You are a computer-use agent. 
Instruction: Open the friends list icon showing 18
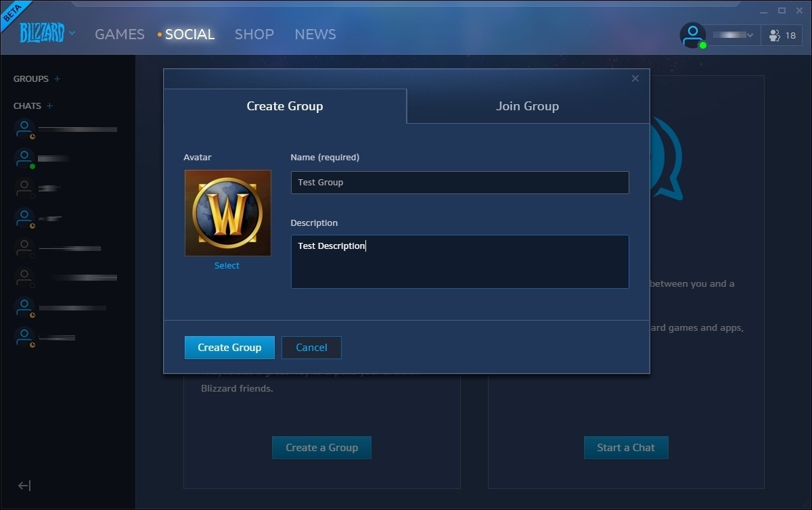tap(782, 35)
